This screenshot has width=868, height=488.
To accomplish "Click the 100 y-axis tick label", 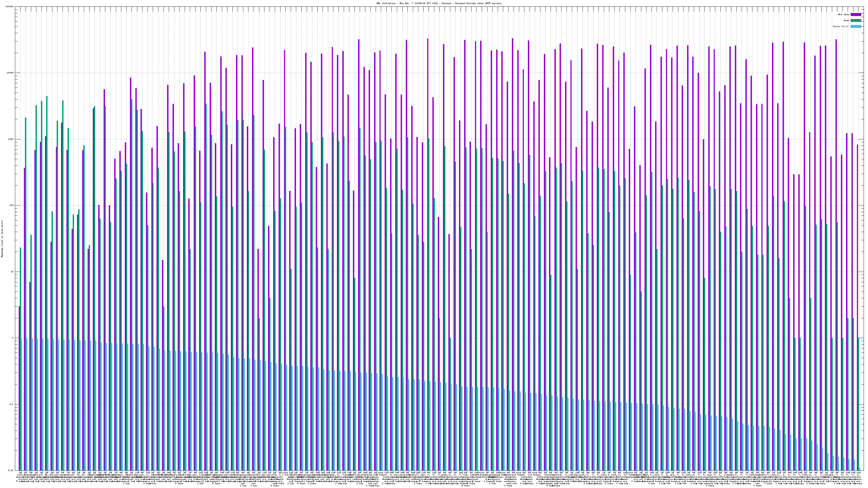I will [12, 206].
